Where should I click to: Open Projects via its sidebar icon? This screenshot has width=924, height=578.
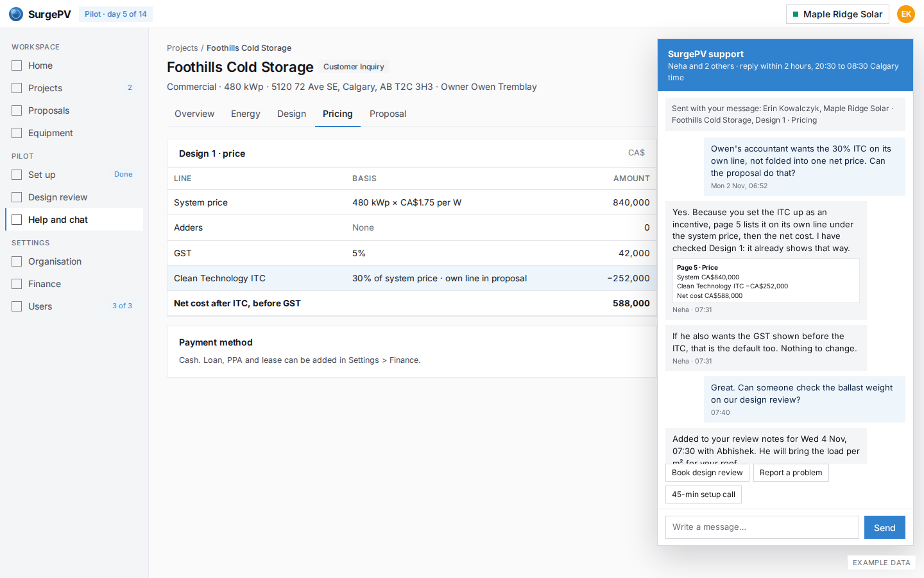click(17, 88)
